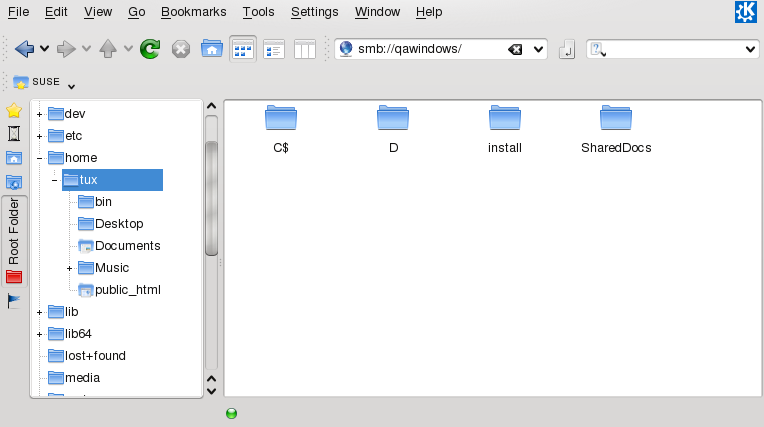The image size is (764, 427).
Task: Click the SUSE bookmark toolbar button
Action: 38,81
